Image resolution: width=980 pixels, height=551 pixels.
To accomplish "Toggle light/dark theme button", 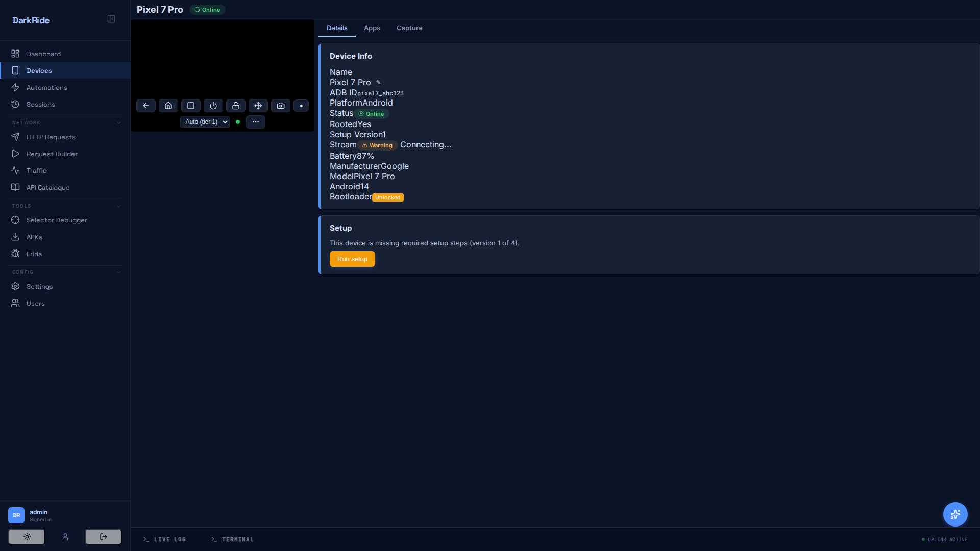I will pos(27,537).
